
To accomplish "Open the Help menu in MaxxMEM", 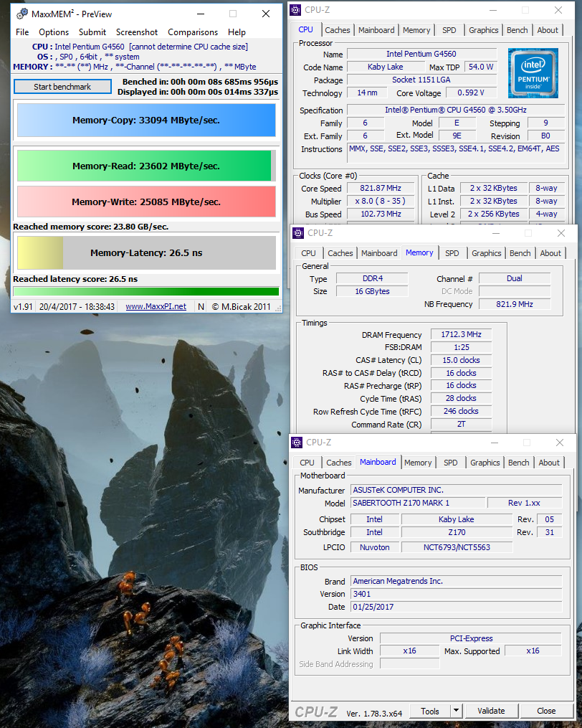I will coord(237,32).
